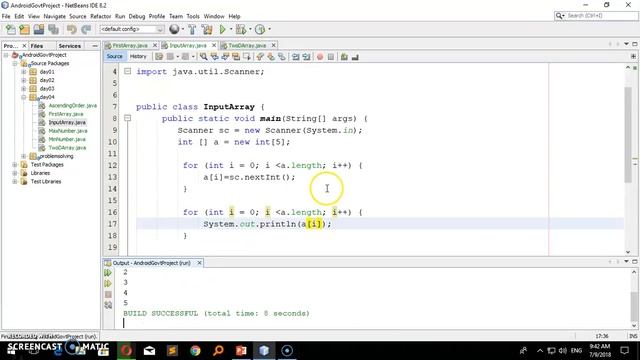Open the Sublime Text icon in the taskbar
Viewport: 640px width, 360px height.
(172, 350)
